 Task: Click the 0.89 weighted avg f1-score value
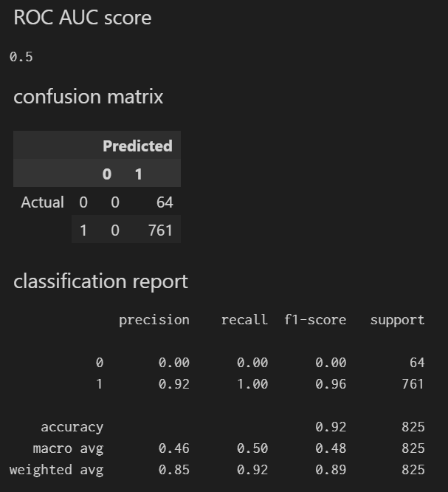click(331, 470)
